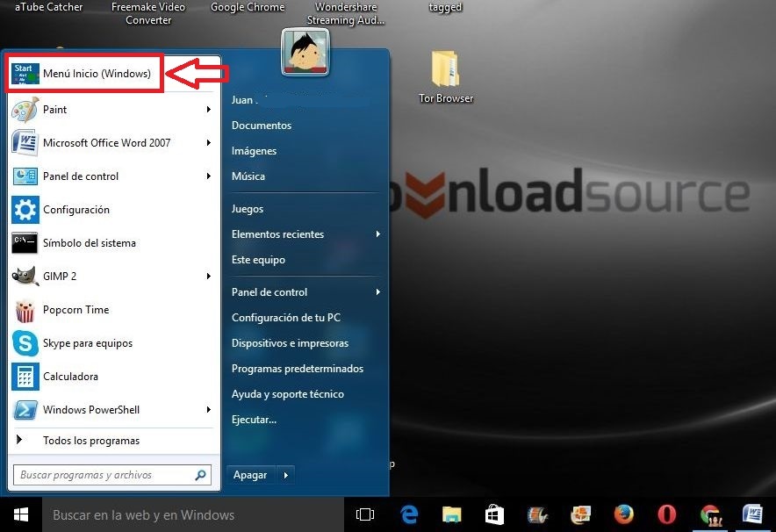Click Todos los programas text
This screenshot has height=532, width=776.
(x=91, y=441)
